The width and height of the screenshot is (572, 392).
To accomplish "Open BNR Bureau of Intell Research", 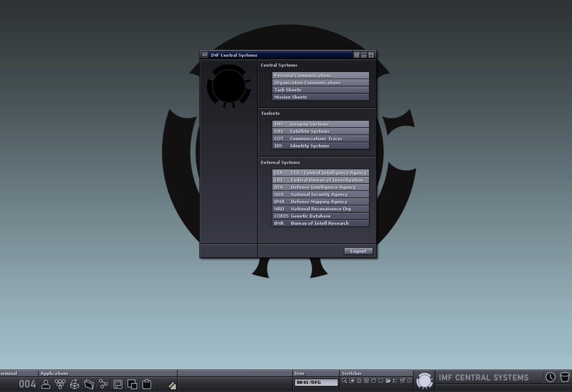I will click(321, 223).
